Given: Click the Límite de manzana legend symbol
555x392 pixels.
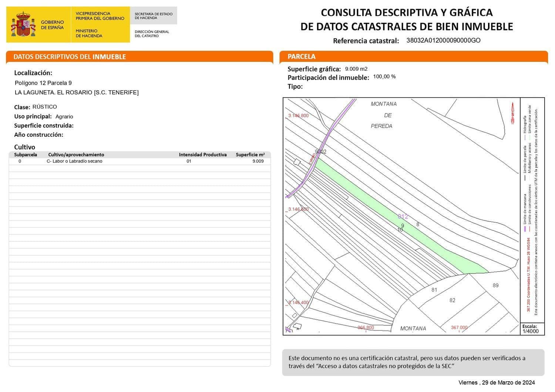Looking at the screenshot, I should point(525,228).
